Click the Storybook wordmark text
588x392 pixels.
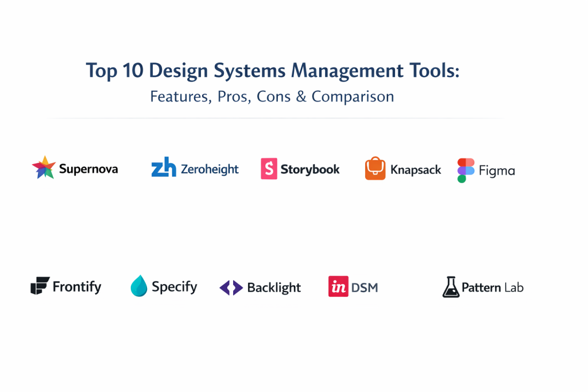pos(310,169)
